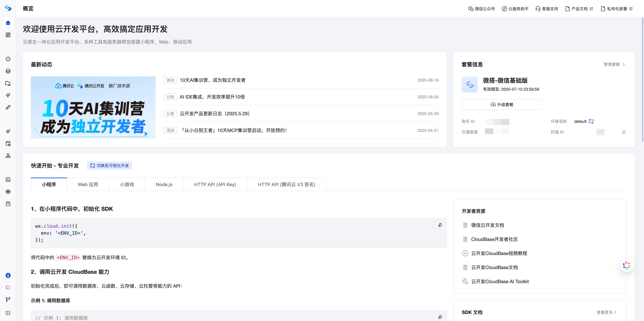This screenshot has height=321, width=644.
Task: Open 云开发CloudBase AI Toolkit resource
Action: click(500, 281)
